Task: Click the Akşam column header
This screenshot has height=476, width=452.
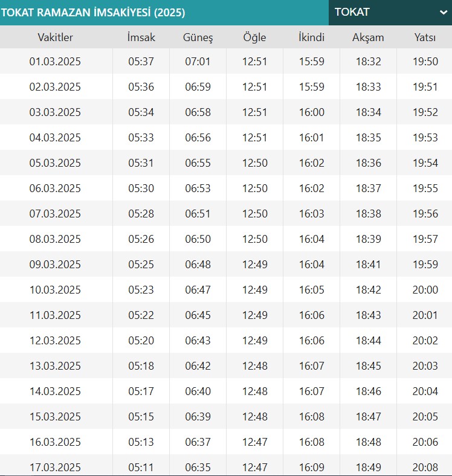Action: click(368, 37)
